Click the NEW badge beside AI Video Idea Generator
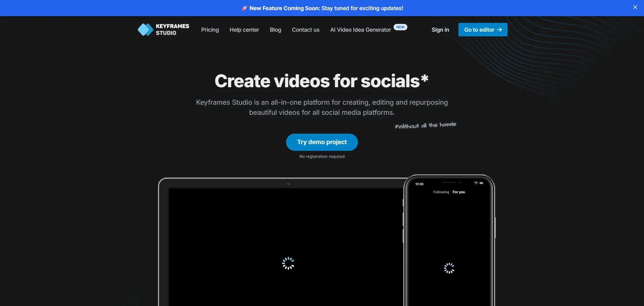Screen dimensions: 644x306 (400, 27)
